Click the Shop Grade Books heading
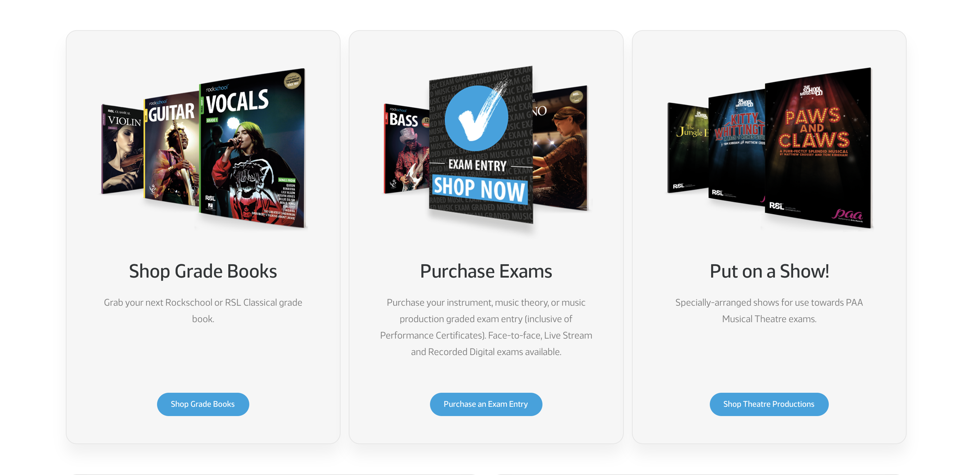This screenshot has width=980, height=475. [x=203, y=271]
